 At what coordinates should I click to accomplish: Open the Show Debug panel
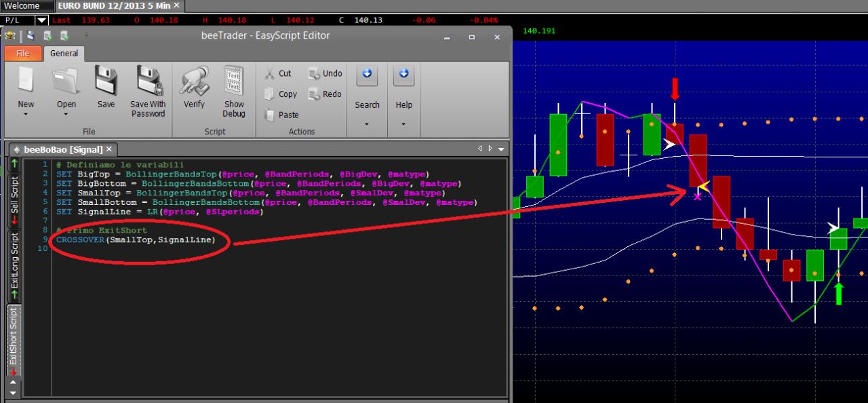(x=234, y=81)
